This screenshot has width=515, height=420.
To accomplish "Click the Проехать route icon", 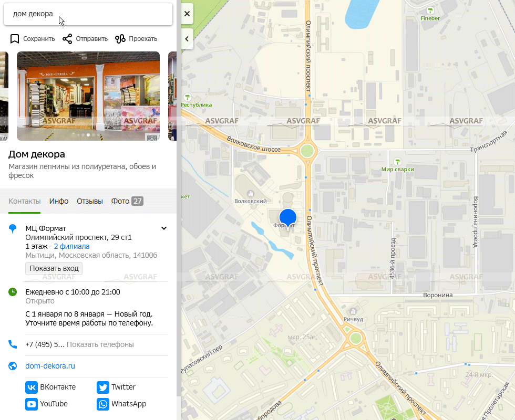I will [120, 39].
